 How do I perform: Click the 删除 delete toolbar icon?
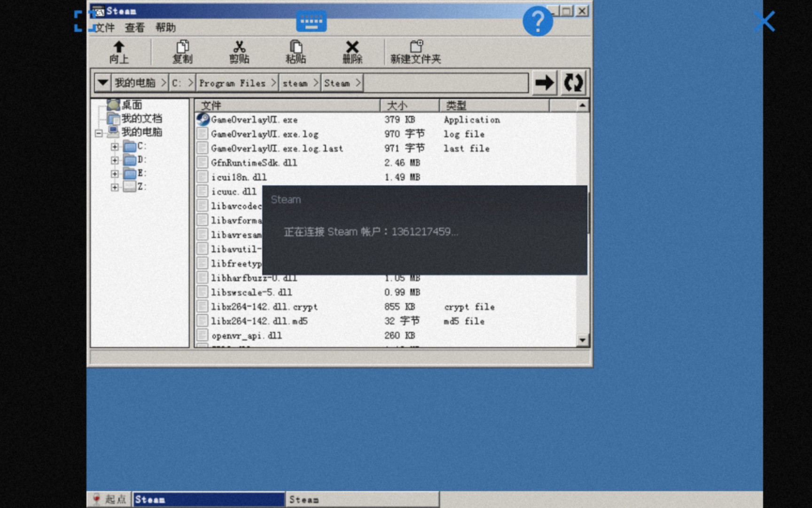(x=352, y=52)
